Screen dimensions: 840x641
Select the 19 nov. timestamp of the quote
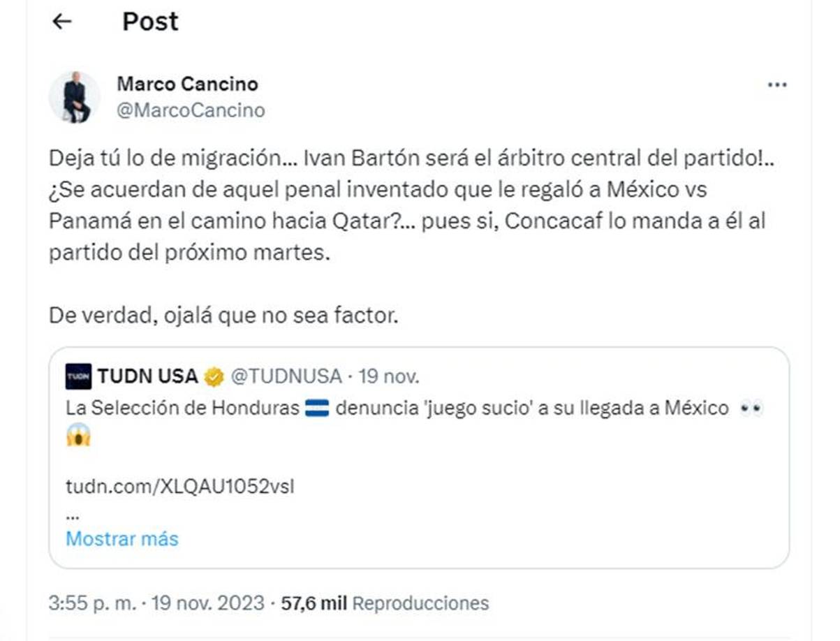(390, 376)
